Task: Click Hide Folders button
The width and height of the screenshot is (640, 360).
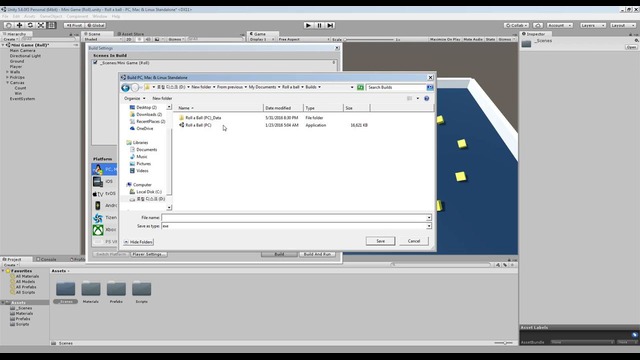Action: coord(138,242)
